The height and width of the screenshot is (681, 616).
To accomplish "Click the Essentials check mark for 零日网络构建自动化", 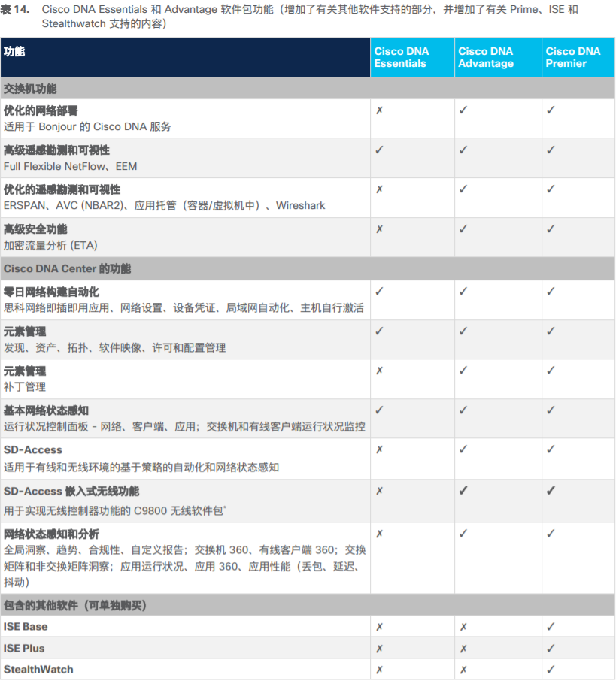I will point(380,292).
